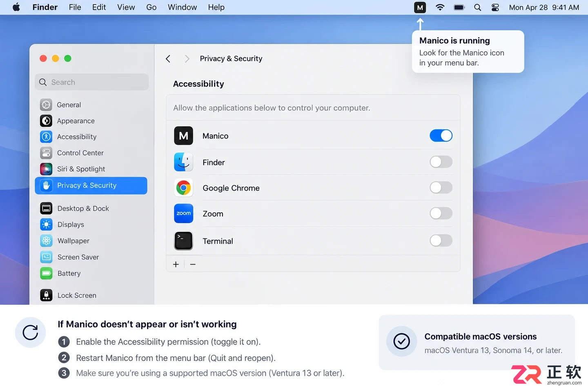The width and height of the screenshot is (588, 392).
Task: Click the Finder app icon in the list
Action: (183, 162)
